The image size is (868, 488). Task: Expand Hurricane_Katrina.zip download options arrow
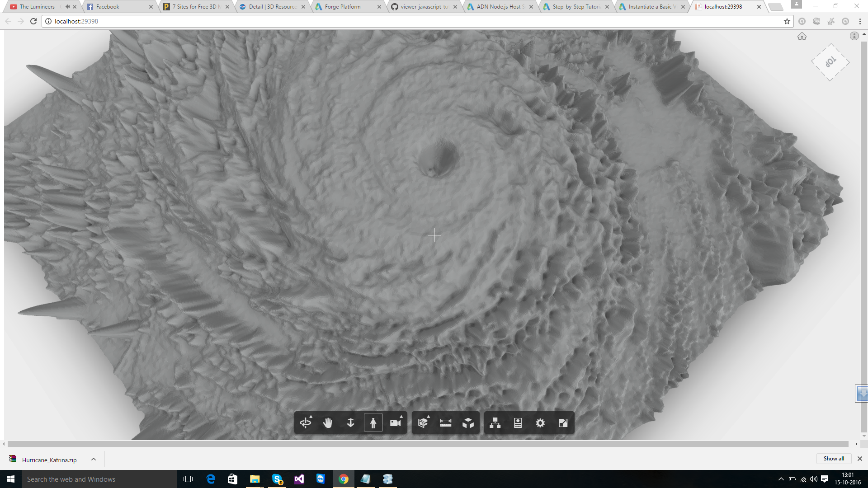94,460
